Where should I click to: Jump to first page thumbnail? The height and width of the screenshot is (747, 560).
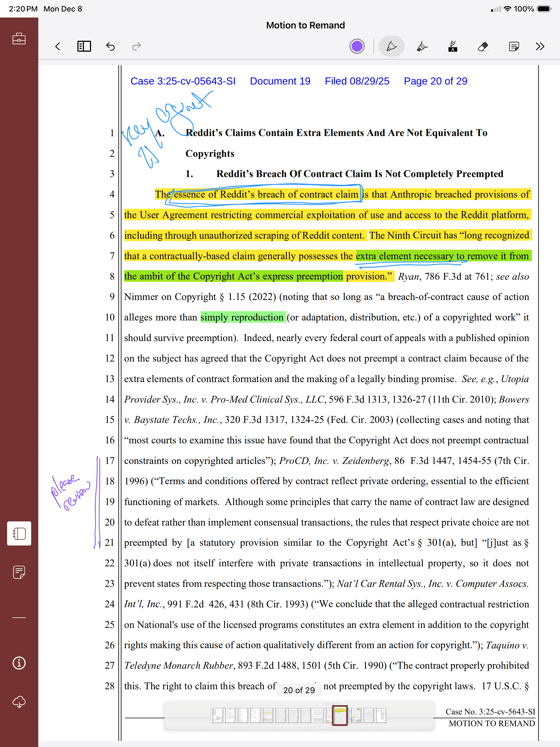217,715
